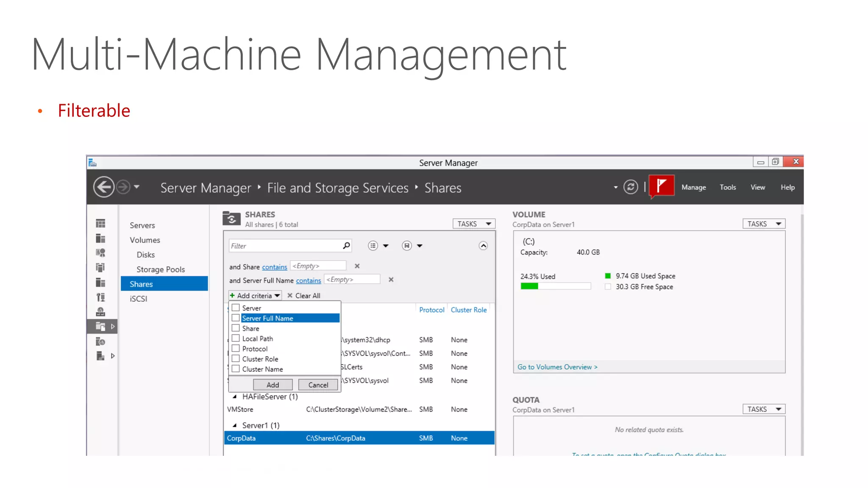Image resolution: width=868 pixels, height=488 pixels.
Task: Select the File and Storage Services sidebar icon
Action: [x=100, y=326]
